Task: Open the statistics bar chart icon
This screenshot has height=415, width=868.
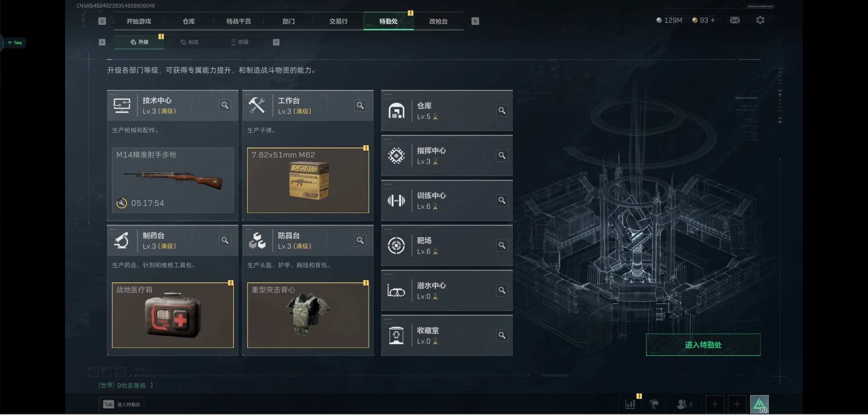Action: click(x=630, y=404)
